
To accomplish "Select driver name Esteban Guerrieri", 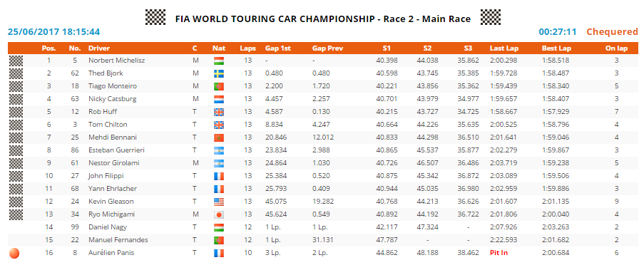I will click(116, 150).
